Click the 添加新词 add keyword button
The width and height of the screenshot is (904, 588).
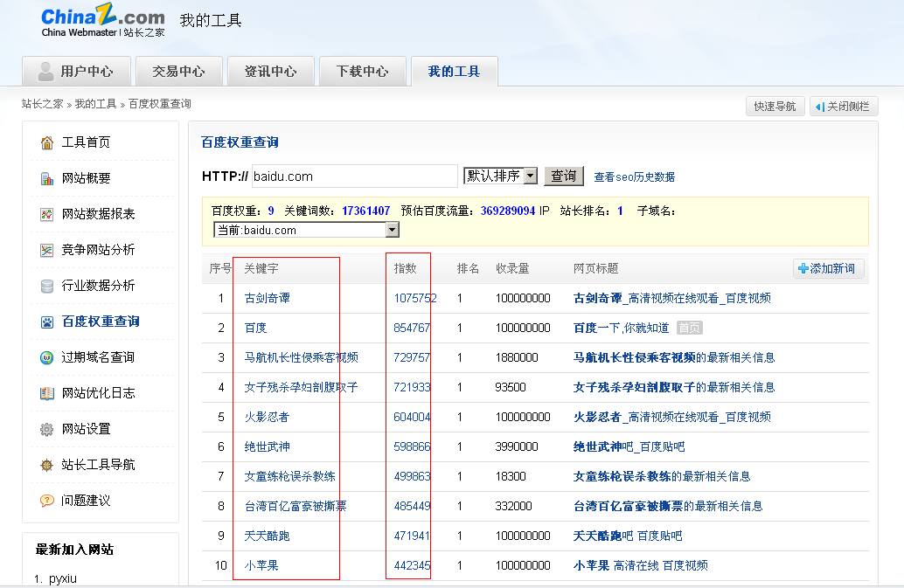coord(827,268)
